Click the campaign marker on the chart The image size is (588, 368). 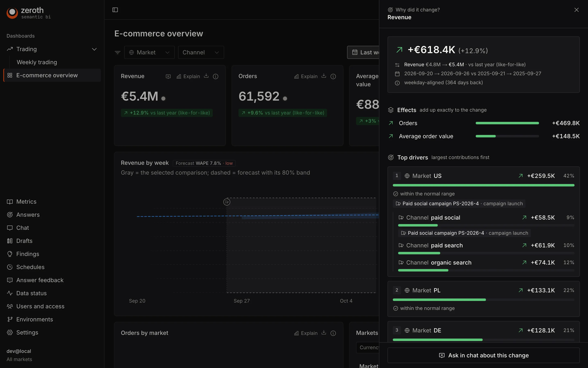coord(227,202)
